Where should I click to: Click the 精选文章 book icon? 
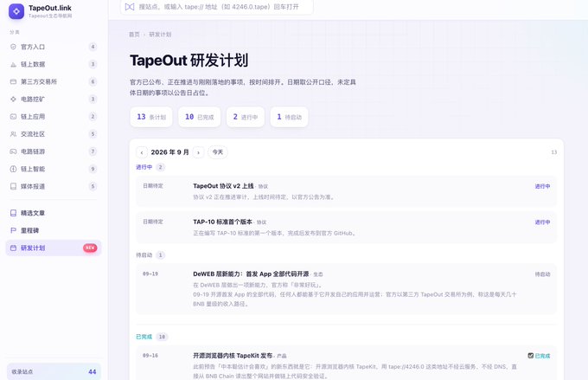click(13, 213)
